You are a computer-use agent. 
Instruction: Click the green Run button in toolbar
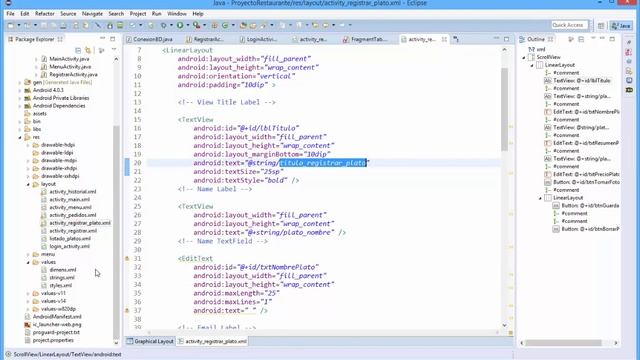[180, 25]
